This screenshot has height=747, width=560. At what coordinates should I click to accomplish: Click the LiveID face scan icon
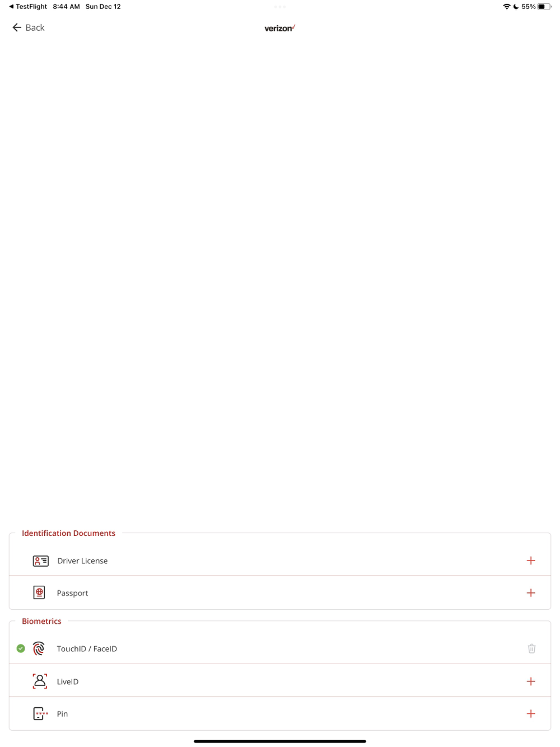coord(40,681)
